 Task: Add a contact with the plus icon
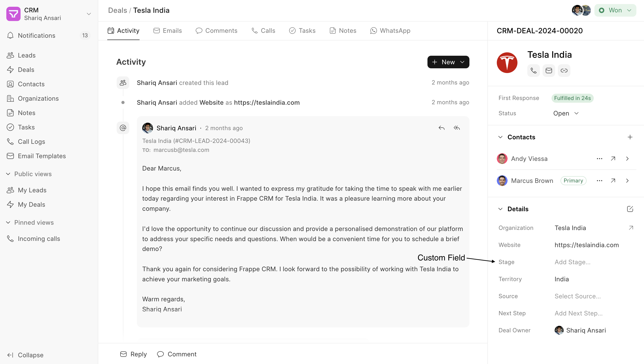click(x=630, y=137)
